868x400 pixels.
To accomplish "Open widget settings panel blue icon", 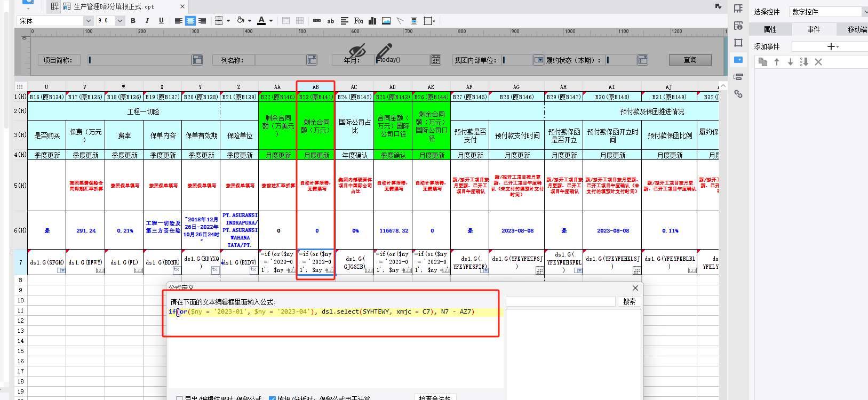I will 738,60.
